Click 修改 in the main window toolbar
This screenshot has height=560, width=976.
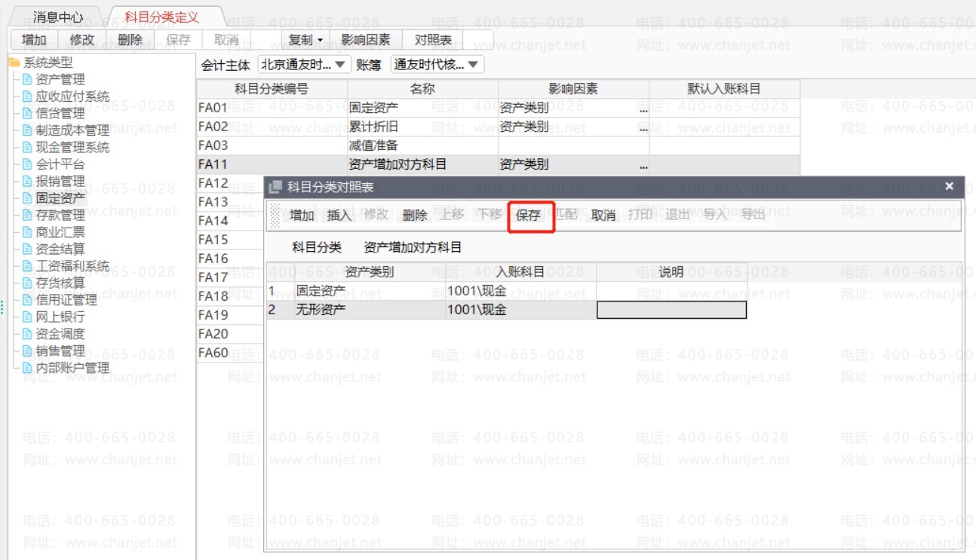[x=82, y=40]
